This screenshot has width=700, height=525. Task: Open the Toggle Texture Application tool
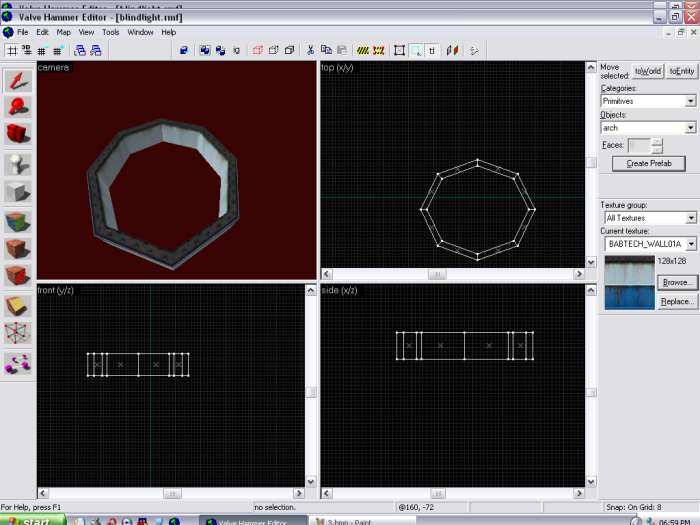tap(18, 221)
